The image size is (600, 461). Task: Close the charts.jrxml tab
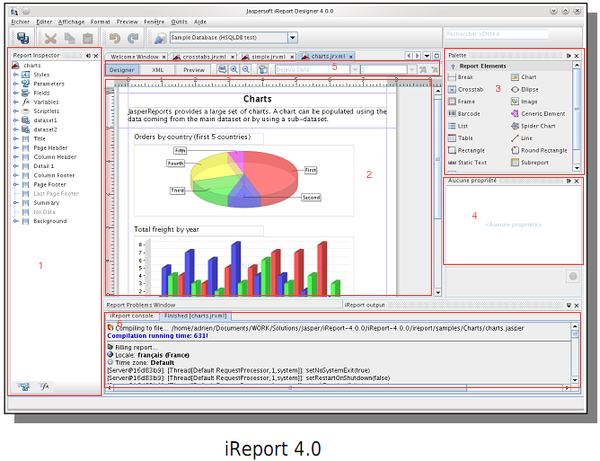(351, 57)
